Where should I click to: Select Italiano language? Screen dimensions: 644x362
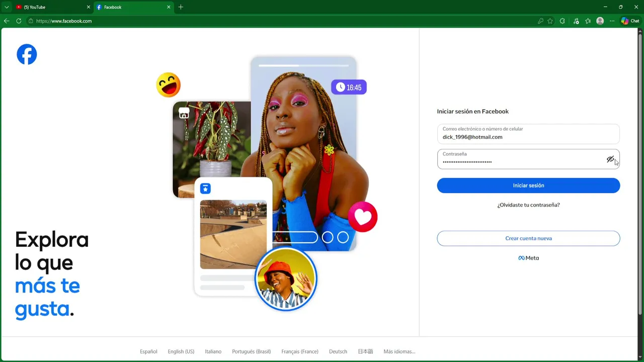213,351
